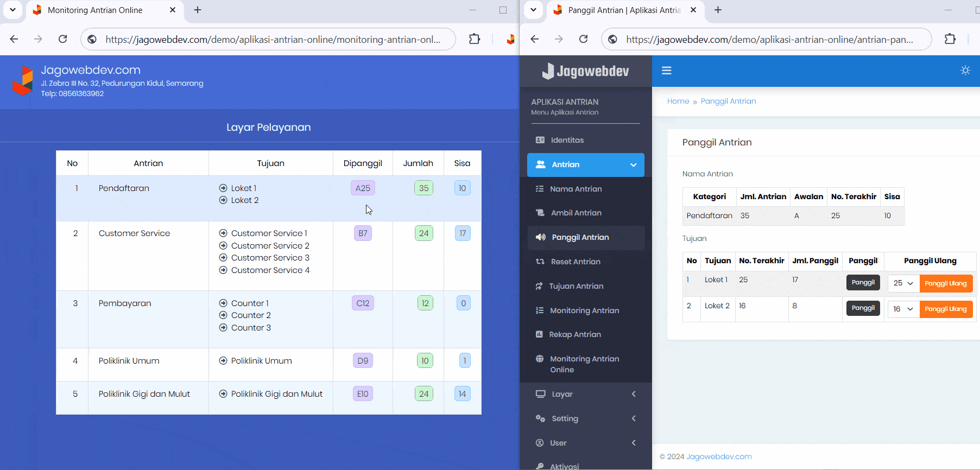This screenshot has width=980, height=470.
Task: Expand the User submenu chevron
Action: pos(634,443)
